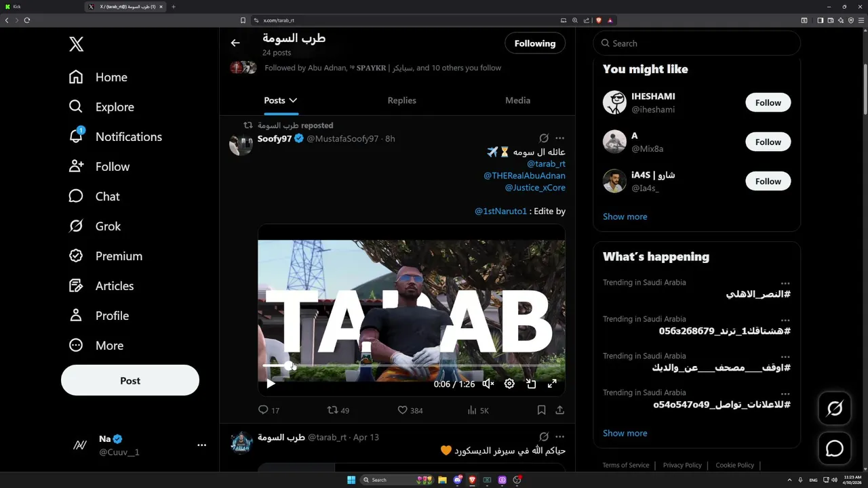Image resolution: width=868 pixels, height=488 pixels.
Task: Click the page vertical scrollbar
Action: pyautogui.click(x=865, y=89)
